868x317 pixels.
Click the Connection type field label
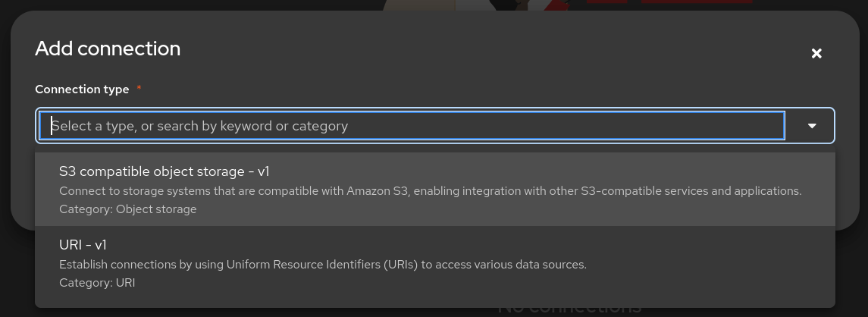[82, 89]
